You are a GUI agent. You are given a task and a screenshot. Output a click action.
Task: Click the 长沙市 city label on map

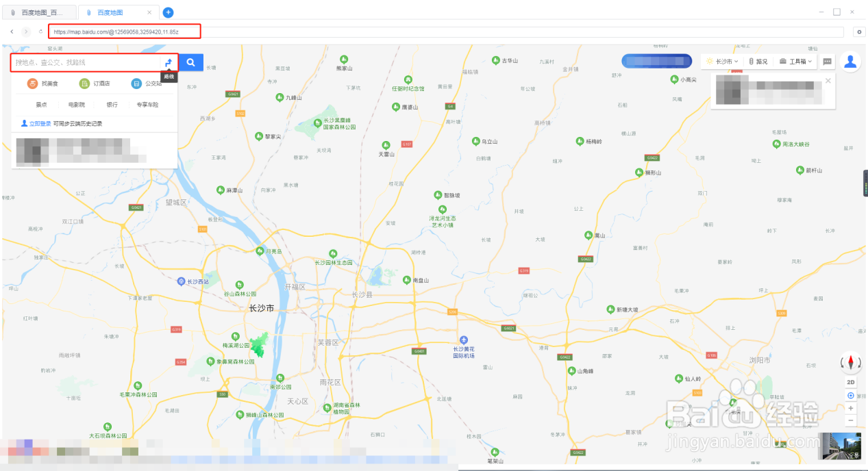pyautogui.click(x=261, y=309)
